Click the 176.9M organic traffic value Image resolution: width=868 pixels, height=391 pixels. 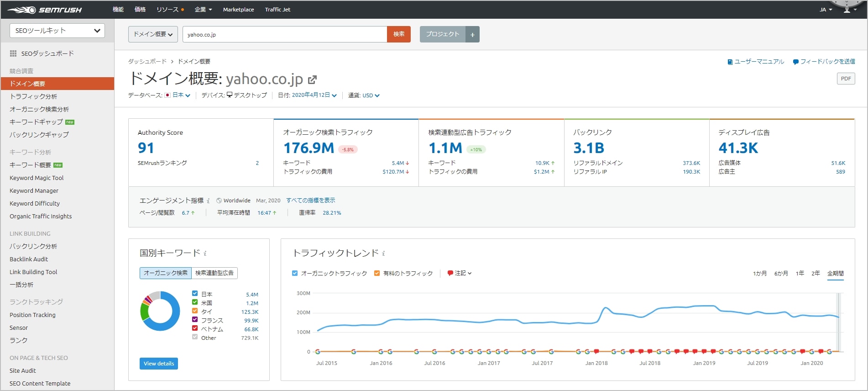click(309, 148)
